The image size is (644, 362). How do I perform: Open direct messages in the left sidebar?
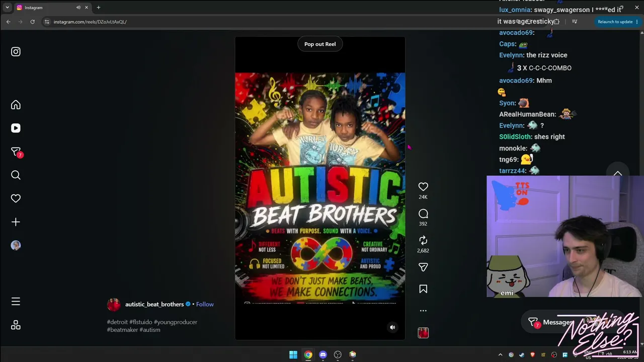[x=16, y=152]
